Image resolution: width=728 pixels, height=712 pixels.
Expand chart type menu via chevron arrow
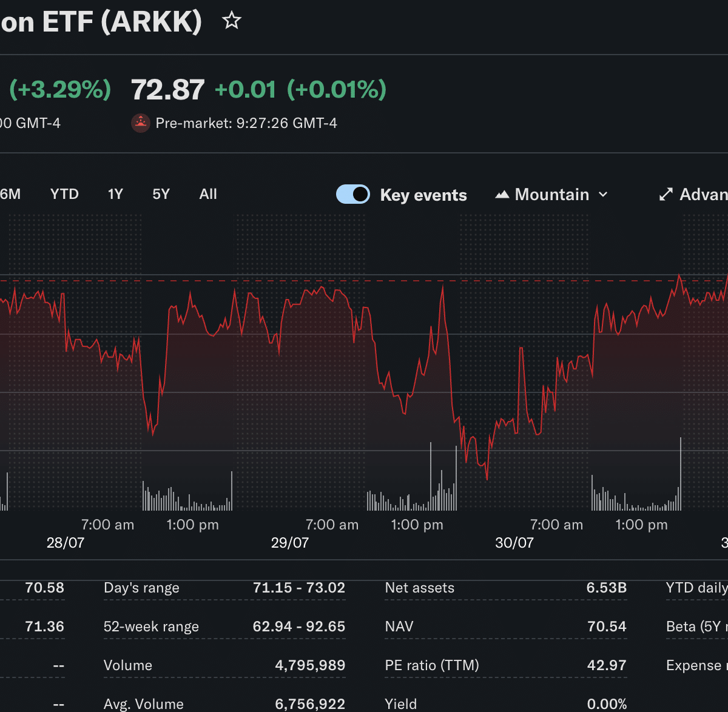(603, 195)
